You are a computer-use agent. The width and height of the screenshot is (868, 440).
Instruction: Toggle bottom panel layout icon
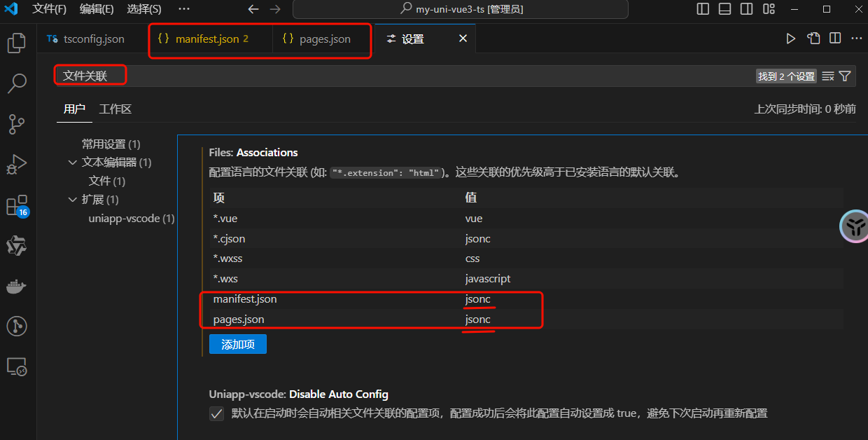point(725,9)
